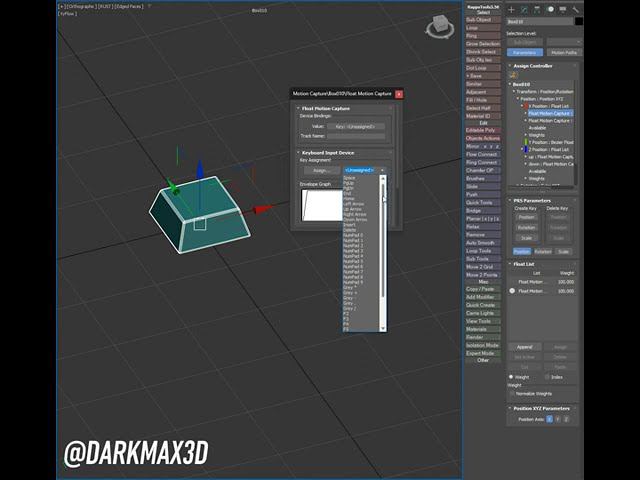Click the Assign... key button
This screenshot has width=640, height=480.
click(x=320, y=171)
